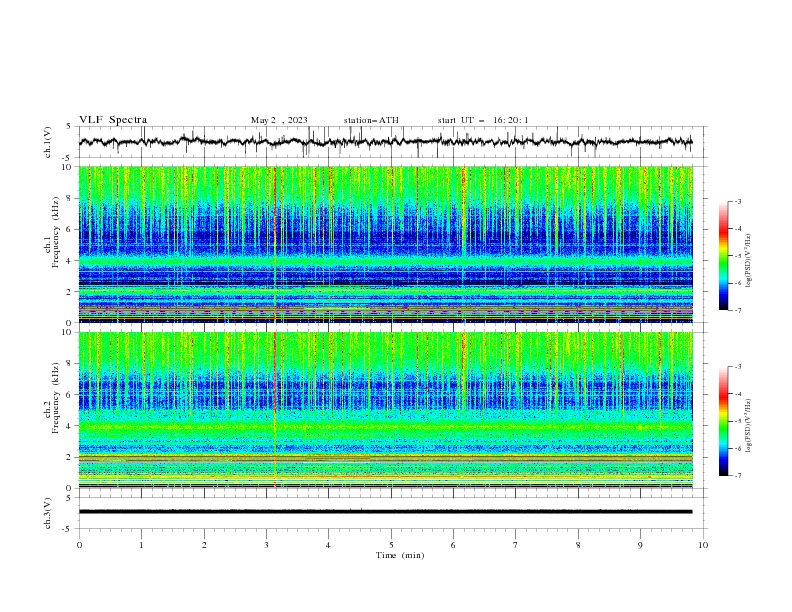This screenshot has width=792, height=612.
Task: Click the "station=ATH" label
Action: pyautogui.click(x=371, y=120)
